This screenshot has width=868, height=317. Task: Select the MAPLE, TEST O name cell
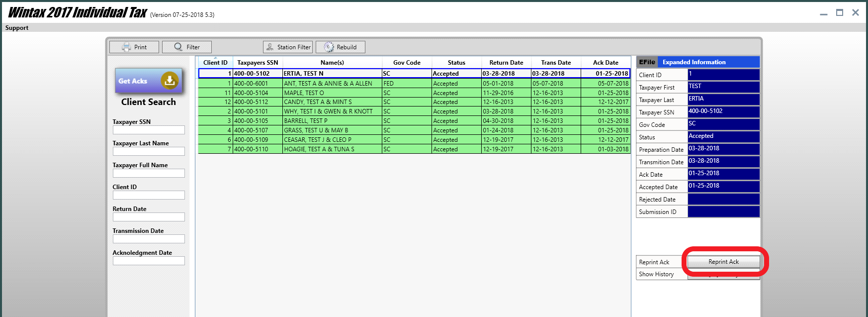coord(332,93)
